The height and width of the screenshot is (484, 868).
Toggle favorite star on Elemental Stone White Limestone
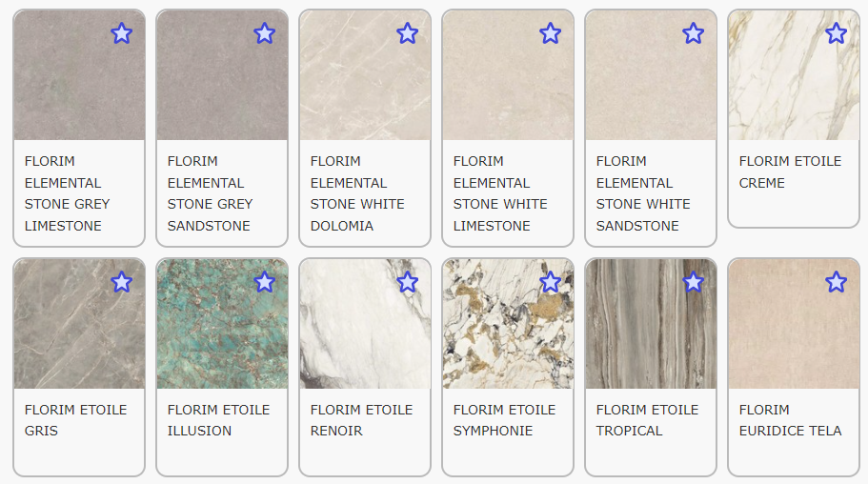550,33
